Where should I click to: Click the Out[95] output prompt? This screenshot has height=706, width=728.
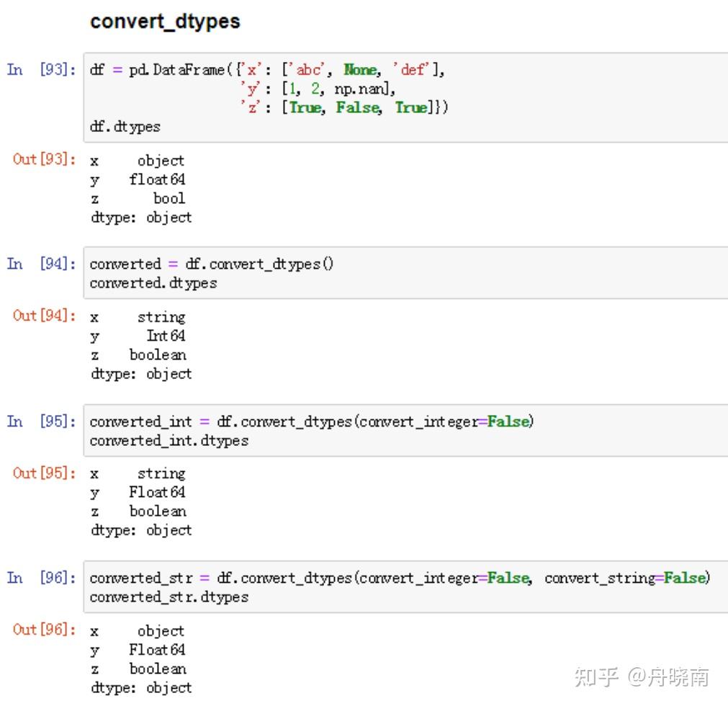44,473
